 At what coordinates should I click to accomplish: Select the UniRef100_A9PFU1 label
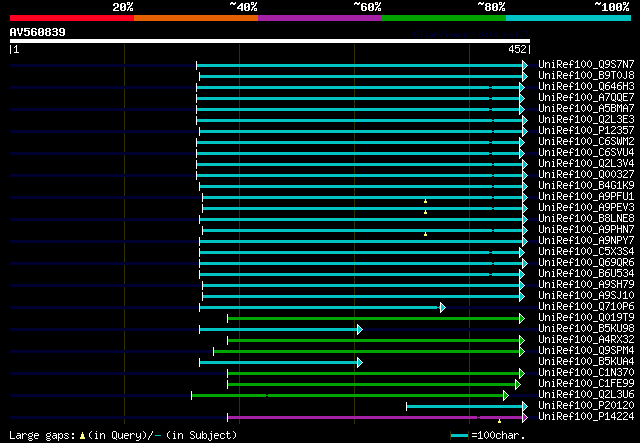(x=586, y=196)
